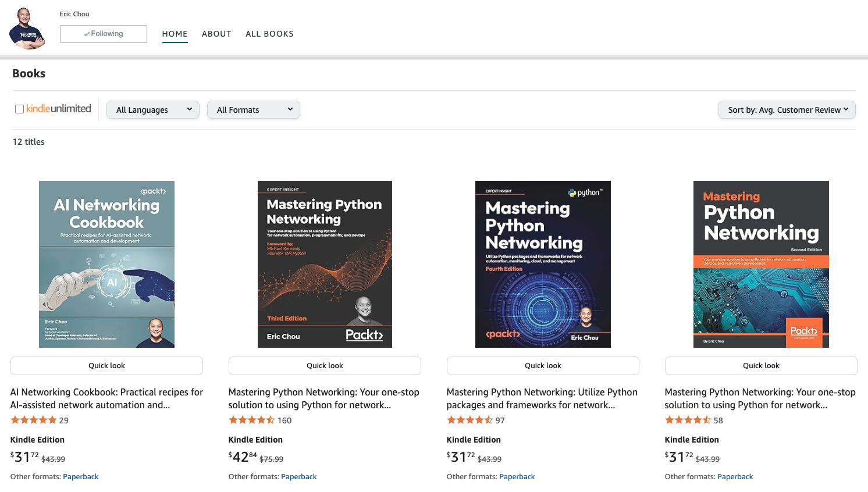Open the AI Networking Cookbook cover image
The image size is (868, 492).
106,264
